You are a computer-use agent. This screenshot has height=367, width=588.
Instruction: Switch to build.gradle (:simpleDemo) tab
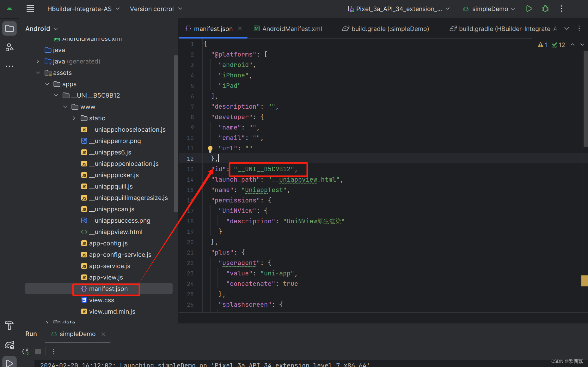(386, 29)
